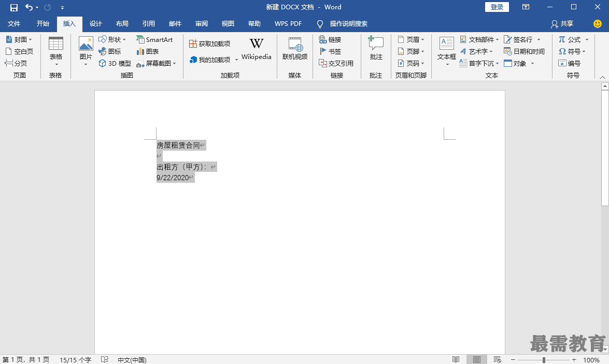609x364 pixels.
Task: Open the Shapes (形状) gallery
Action: point(112,39)
